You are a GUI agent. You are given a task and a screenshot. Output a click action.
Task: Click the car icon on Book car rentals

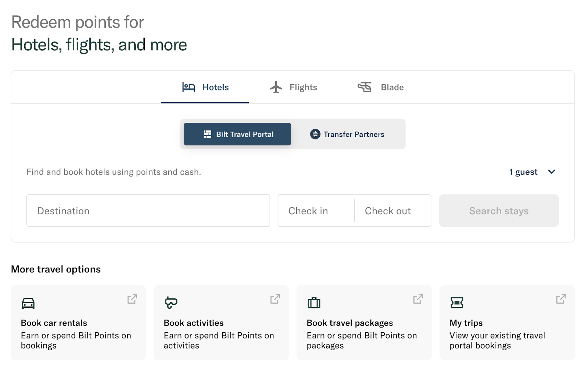click(28, 303)
